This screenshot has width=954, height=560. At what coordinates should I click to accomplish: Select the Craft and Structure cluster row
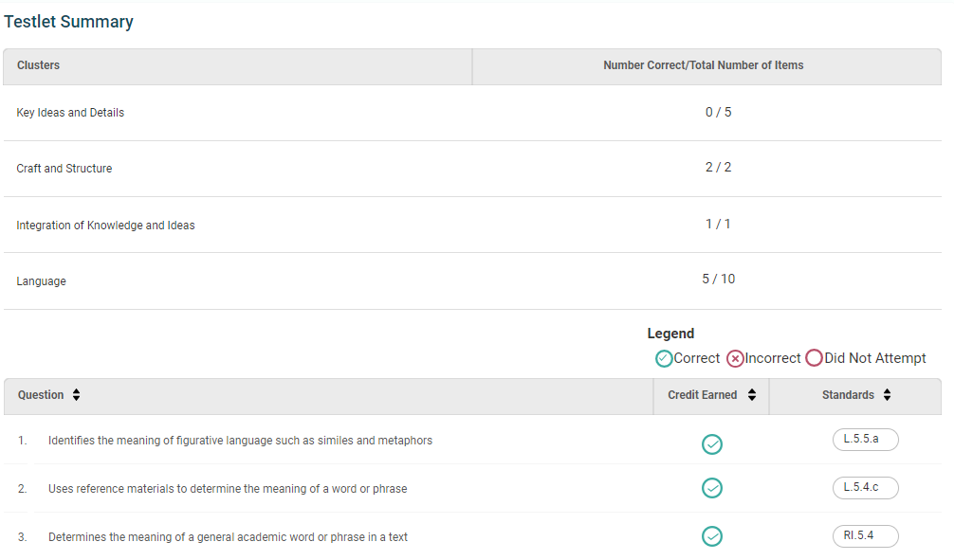[472, 169]
